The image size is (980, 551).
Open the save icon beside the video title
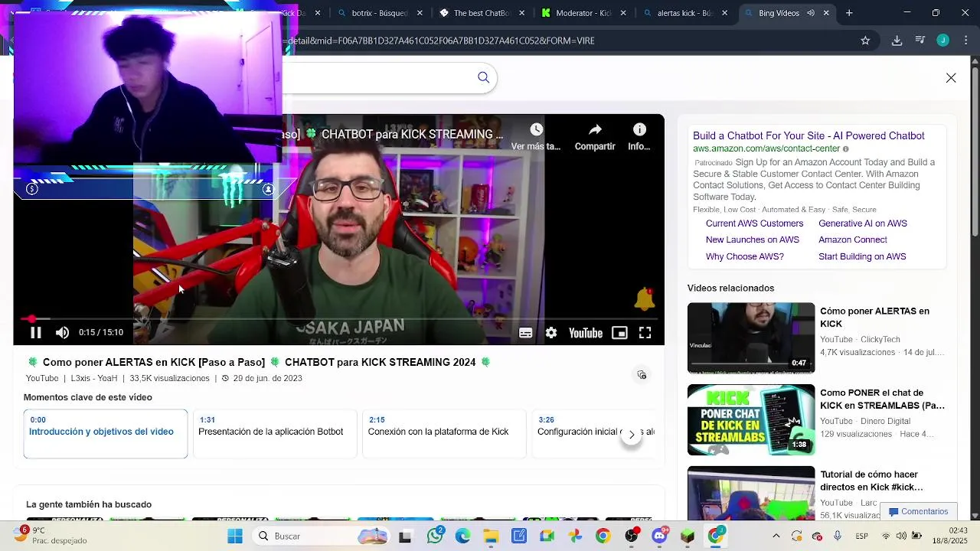pos(642,375)
